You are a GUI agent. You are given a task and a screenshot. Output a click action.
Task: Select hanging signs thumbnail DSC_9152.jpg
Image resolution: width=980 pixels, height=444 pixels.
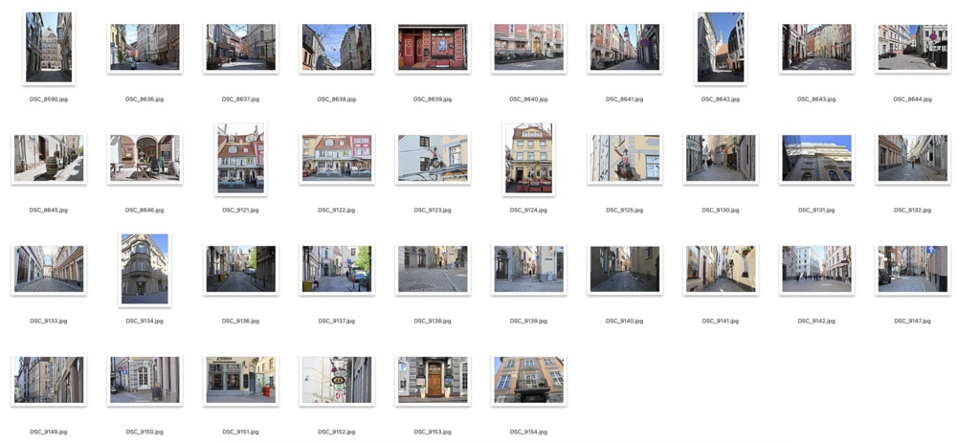(336, 380)
